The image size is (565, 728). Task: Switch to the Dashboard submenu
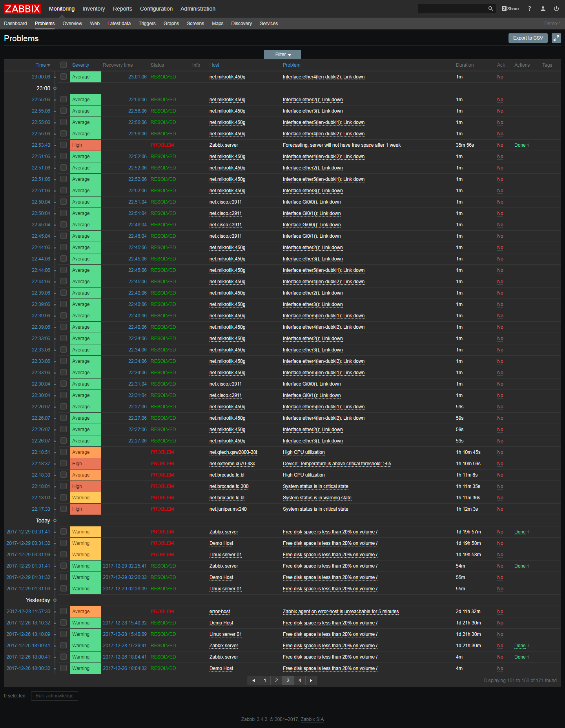15,24
